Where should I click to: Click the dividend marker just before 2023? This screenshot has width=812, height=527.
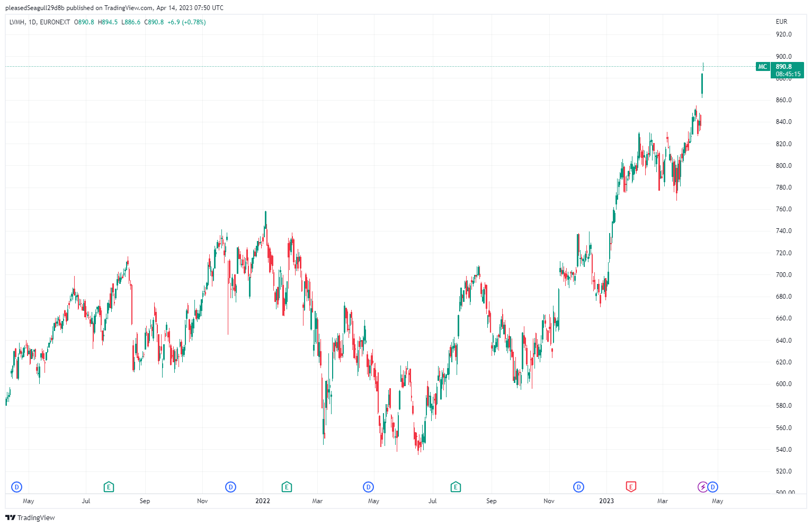(579, 487)
